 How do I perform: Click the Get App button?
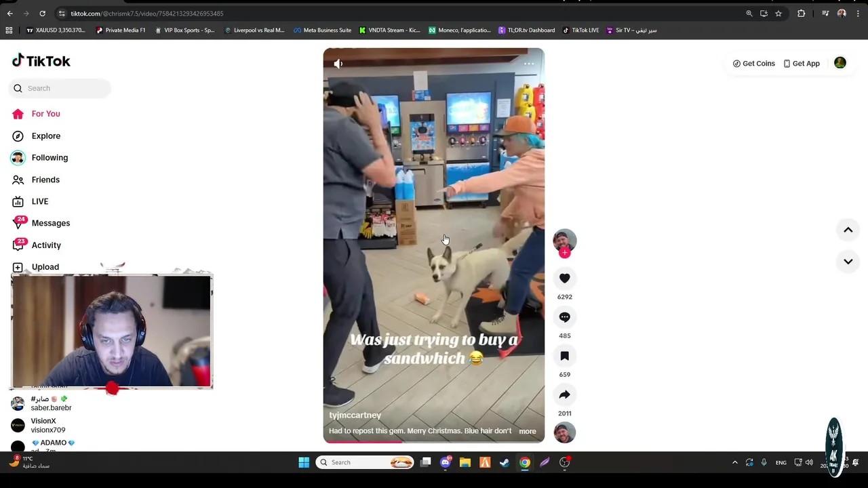click(x=802, y=64)
